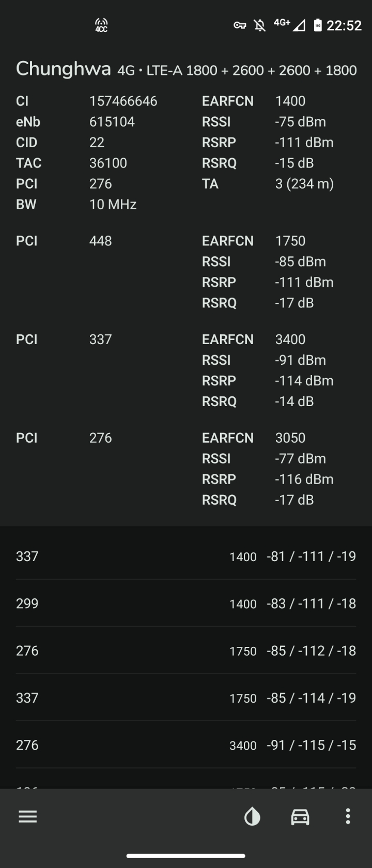Select neighbor cell 276 on EARFCN 3400
The image size is (372, 868).
[x=186, y=745]
